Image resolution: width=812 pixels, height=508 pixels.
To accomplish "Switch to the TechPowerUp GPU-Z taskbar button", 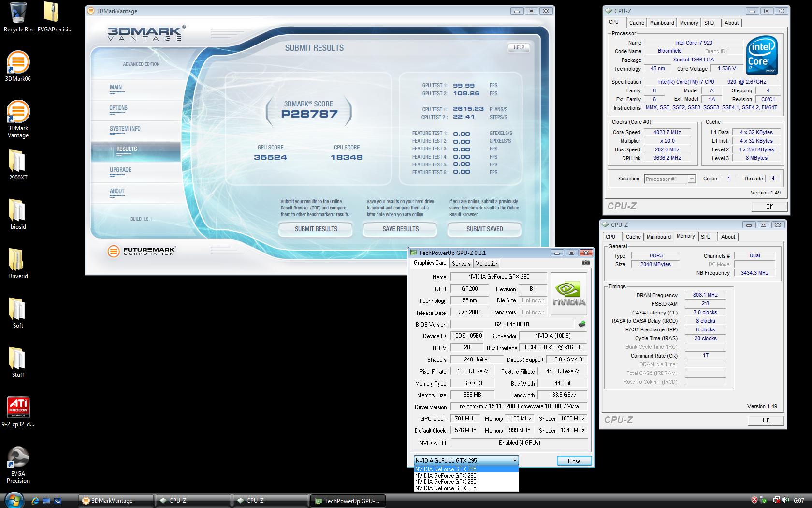I will click(x=348, y=501).
